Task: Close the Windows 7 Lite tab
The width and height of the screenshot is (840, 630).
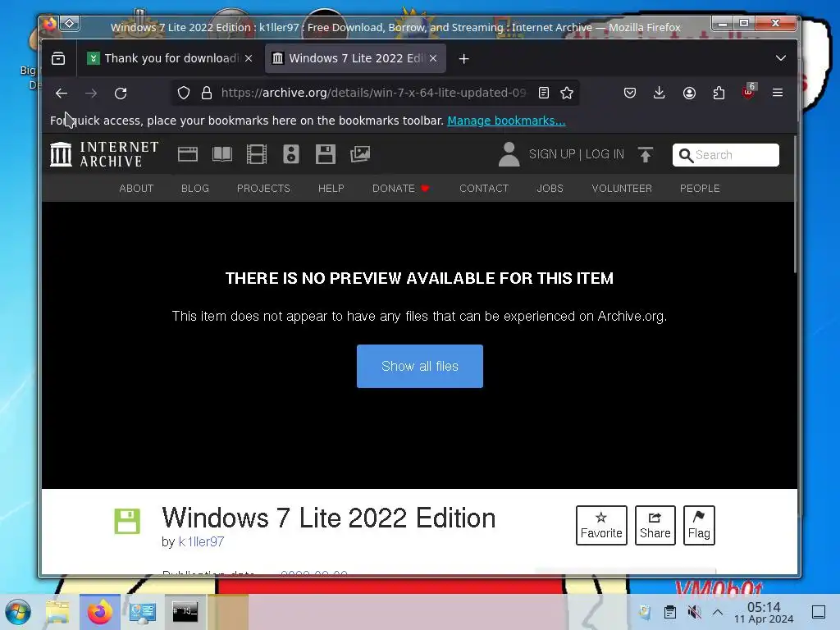Action: [433, 58]
